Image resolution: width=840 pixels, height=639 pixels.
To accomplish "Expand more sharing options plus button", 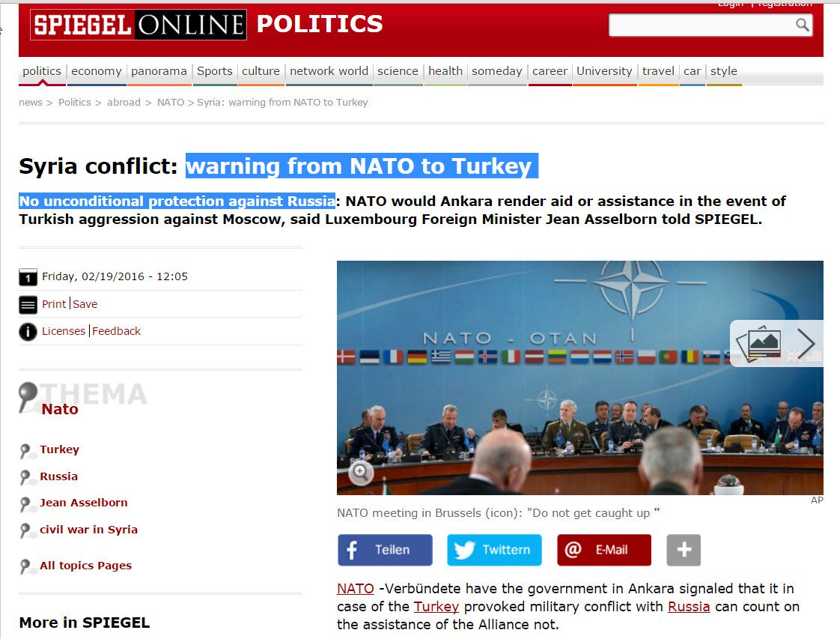I will (x=684, y=550).
